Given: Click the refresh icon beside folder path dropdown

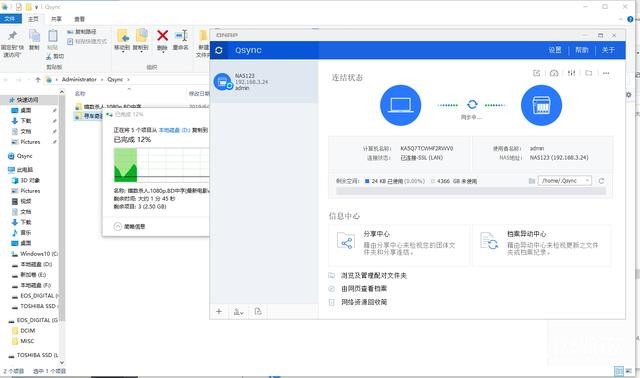Looking at the screenshot, I should pyautogui.click(x=601, y=181).
